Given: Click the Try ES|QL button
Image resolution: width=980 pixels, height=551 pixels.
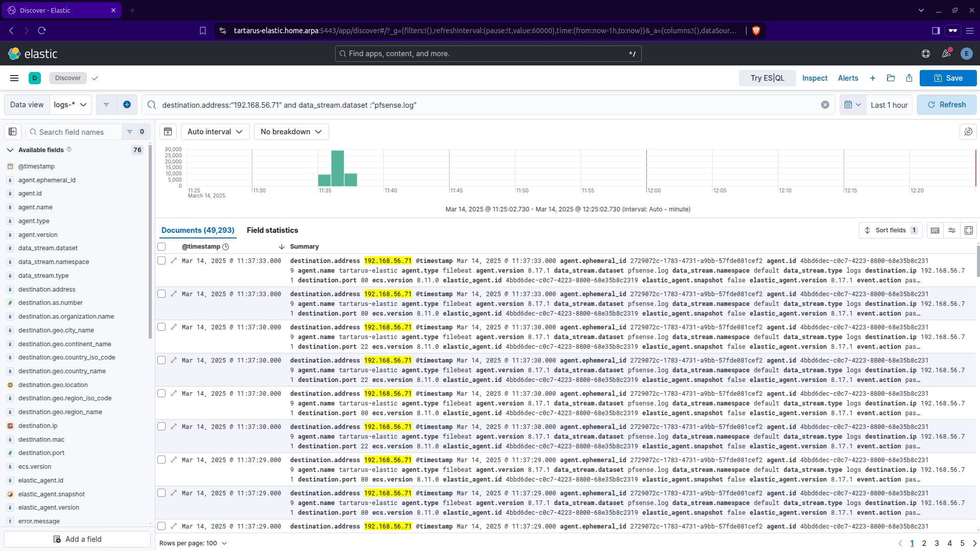Looking at the screenshot, I should 767,78.
